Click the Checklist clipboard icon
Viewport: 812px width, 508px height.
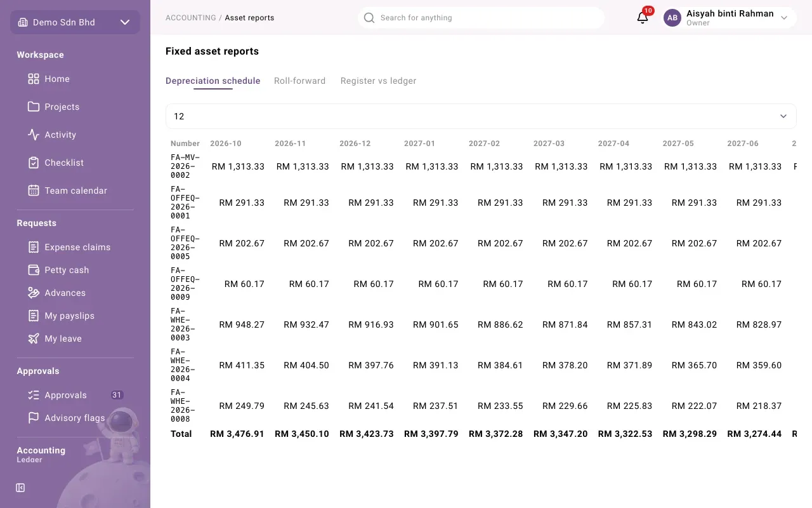[34, 163]
